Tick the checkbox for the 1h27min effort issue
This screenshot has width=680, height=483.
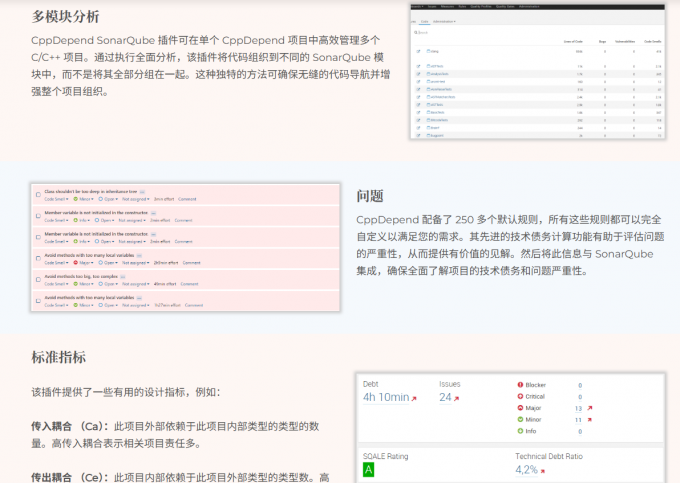coord(38,301)
